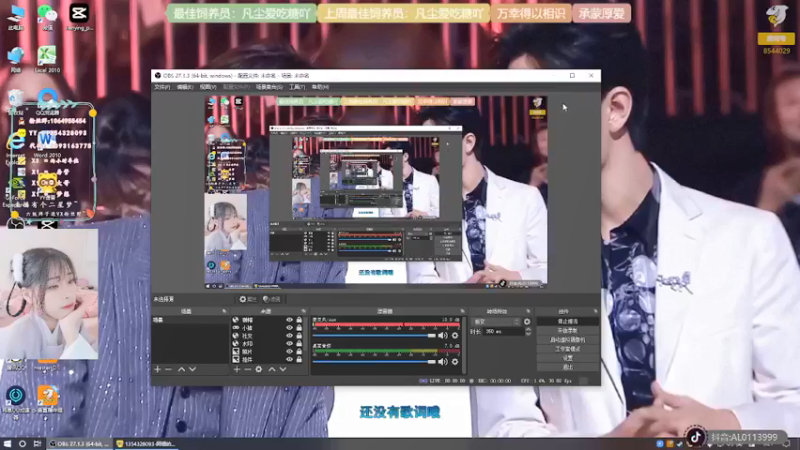Increase transition duration with up arrow
Viewport: 800px width, 450px height.
pos(528,329)
